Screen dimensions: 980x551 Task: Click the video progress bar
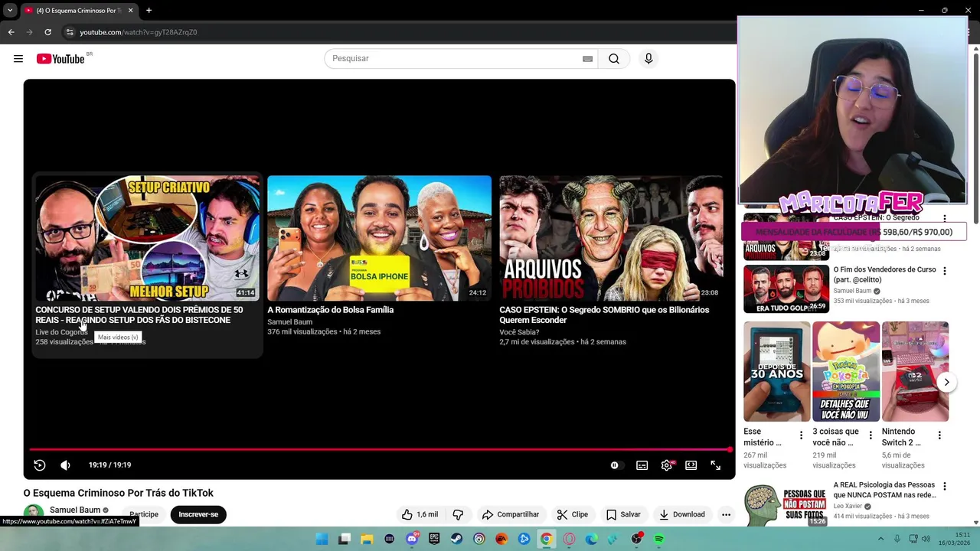tap(380, 449)
